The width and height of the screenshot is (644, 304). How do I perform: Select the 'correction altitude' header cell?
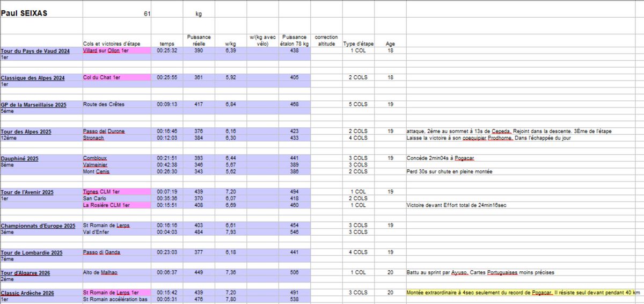coord(326,40)
